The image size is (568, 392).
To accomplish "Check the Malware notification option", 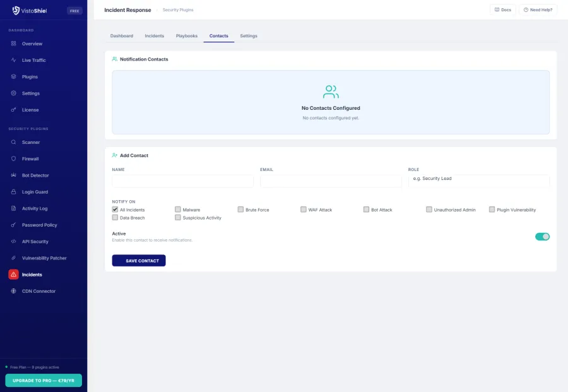I will (x=177, y=209).
